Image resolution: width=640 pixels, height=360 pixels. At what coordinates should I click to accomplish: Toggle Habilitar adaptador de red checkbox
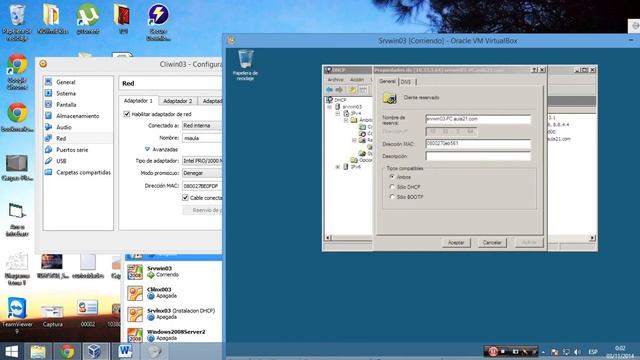pos(127,114)
